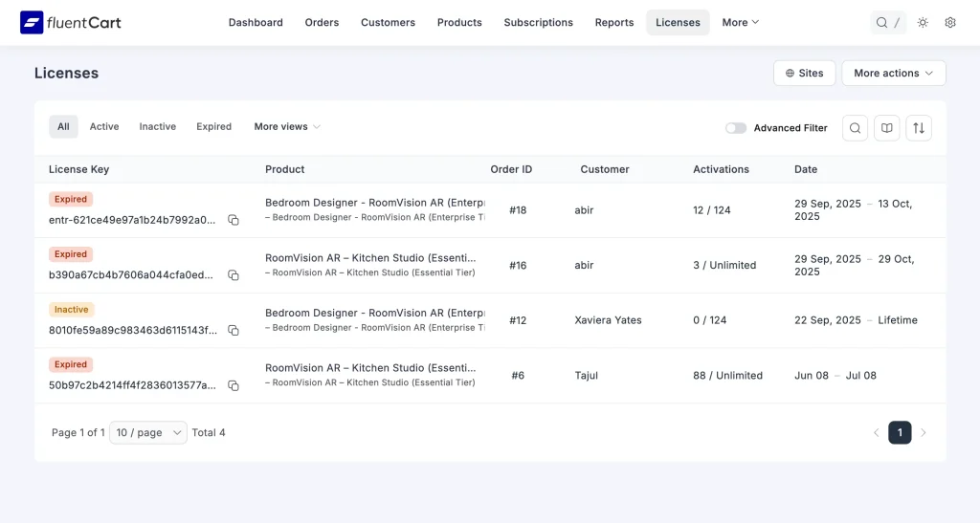The height and width of the screenshot is (523, 980).
Task: Click customer abir in order #18 row
Action: pyautogui.click(x=584, y=210)
